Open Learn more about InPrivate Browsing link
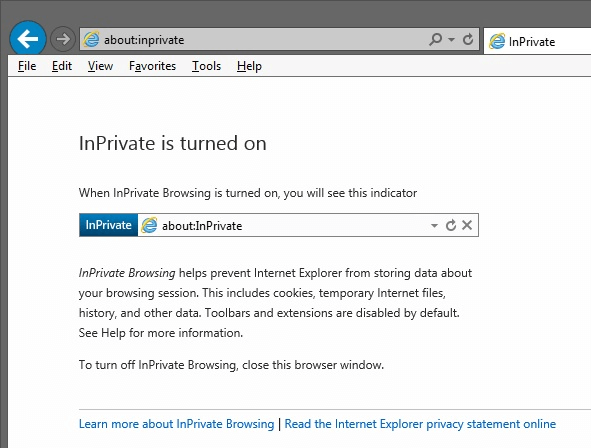Image resolution: width=591 pixels, height=448 pixels. [176, 424]
